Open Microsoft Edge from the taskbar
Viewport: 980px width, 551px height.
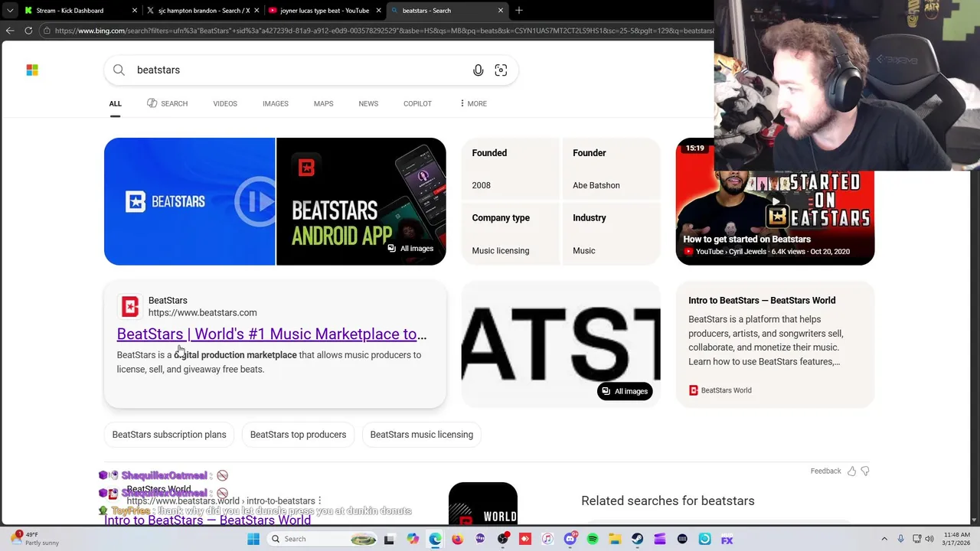coord(435,539)
